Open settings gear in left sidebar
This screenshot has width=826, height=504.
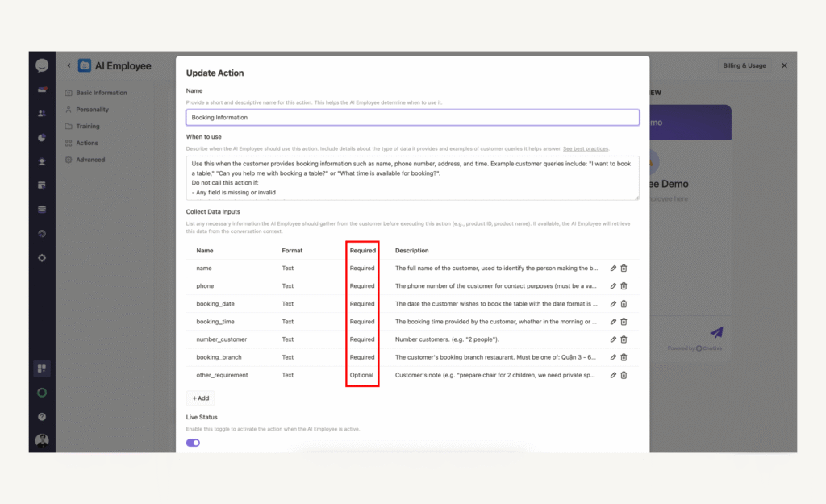(42, 257)
